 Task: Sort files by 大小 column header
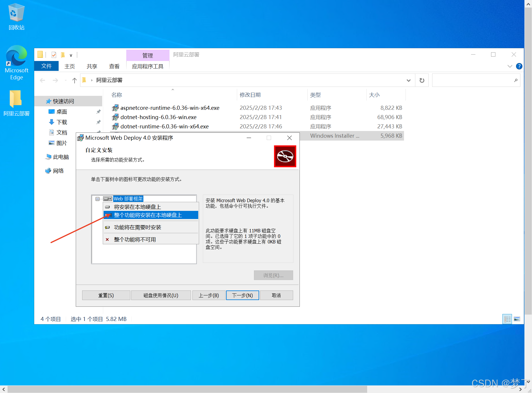pos(374,95)
